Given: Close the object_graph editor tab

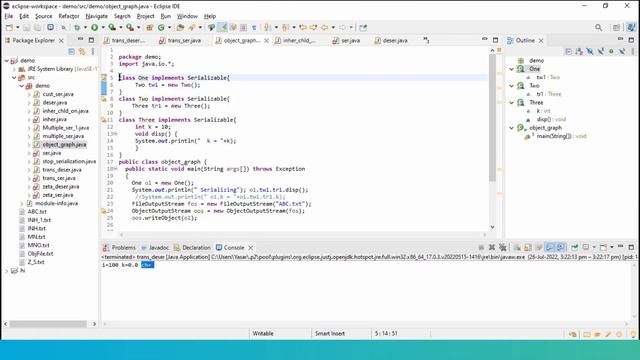Looking at the screenshot, I should click(x=267, y=40).
